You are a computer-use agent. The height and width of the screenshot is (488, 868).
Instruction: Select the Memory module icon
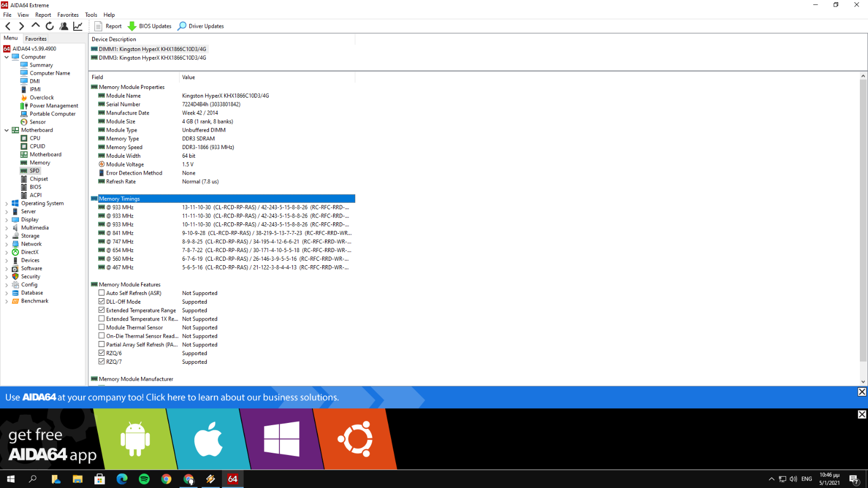point(24,163)
